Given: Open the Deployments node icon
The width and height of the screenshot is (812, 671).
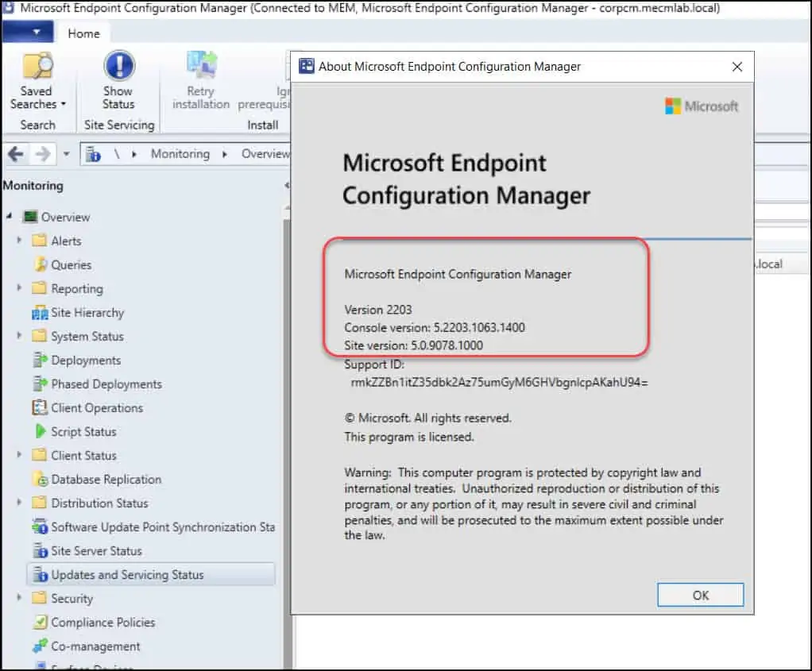Looking at the screenshot, I should (x=40, y=360).
